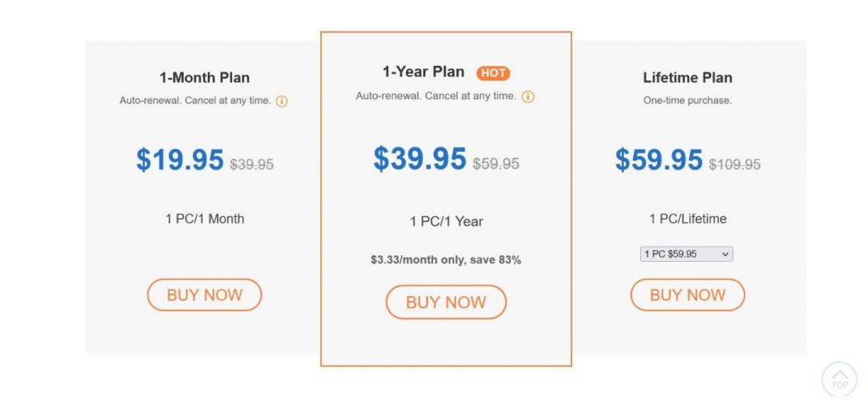
Task: Click the blue $19.95 price
Action: coord(180,159)
